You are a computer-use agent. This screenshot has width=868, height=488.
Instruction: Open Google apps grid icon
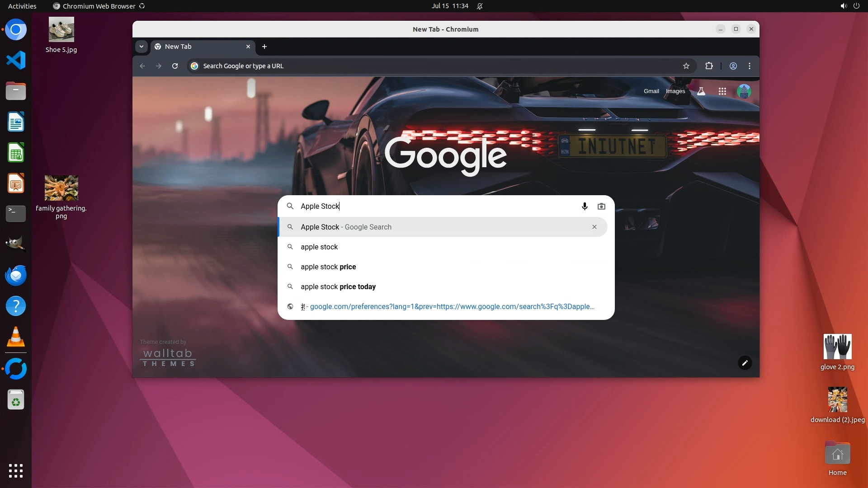(x=722, y=91)
